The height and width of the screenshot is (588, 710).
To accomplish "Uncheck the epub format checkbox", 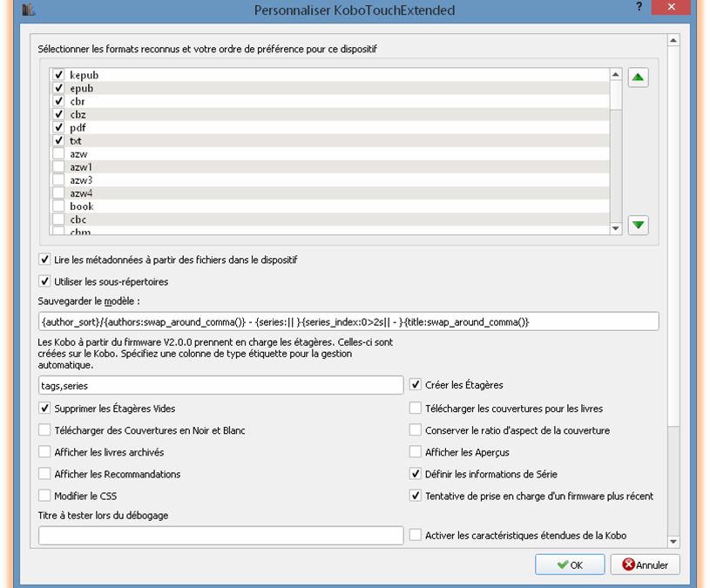I will [58, 88].
